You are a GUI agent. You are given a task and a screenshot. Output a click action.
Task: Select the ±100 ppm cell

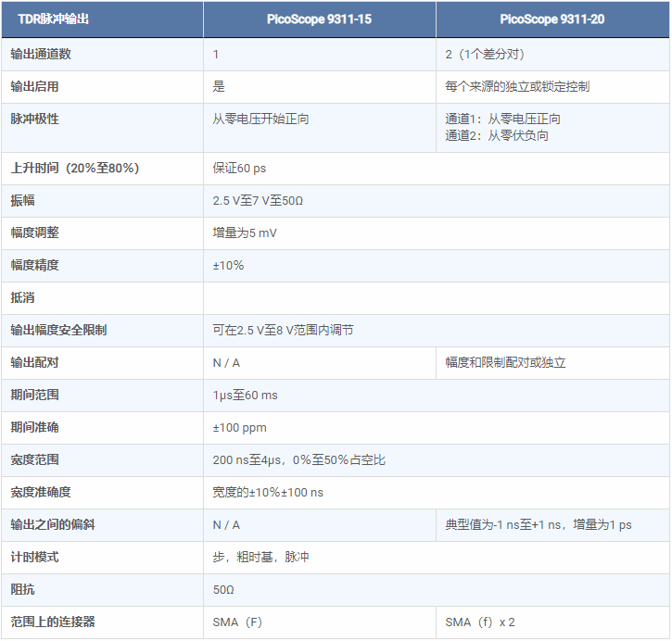pos(238,427)
